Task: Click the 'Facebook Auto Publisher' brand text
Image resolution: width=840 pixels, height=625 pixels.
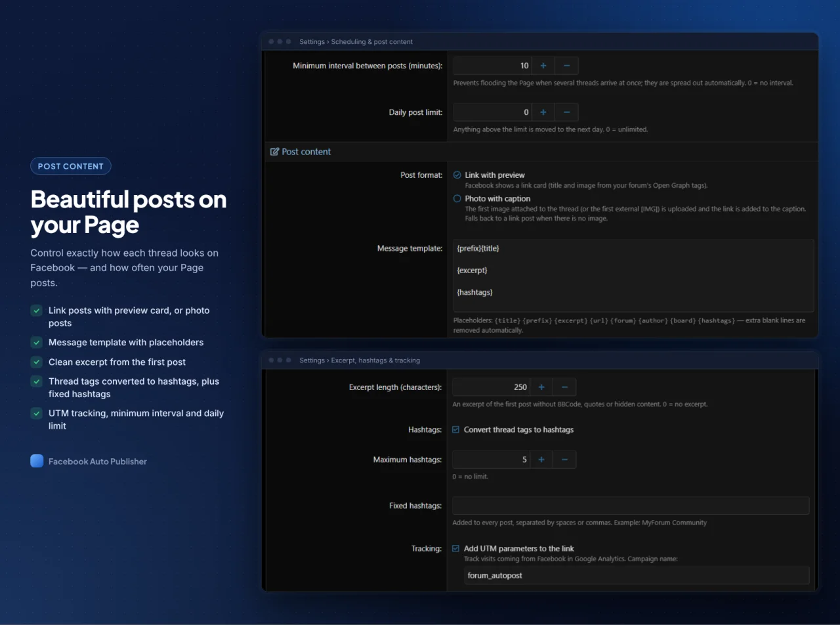Action: tap(98, 462)
